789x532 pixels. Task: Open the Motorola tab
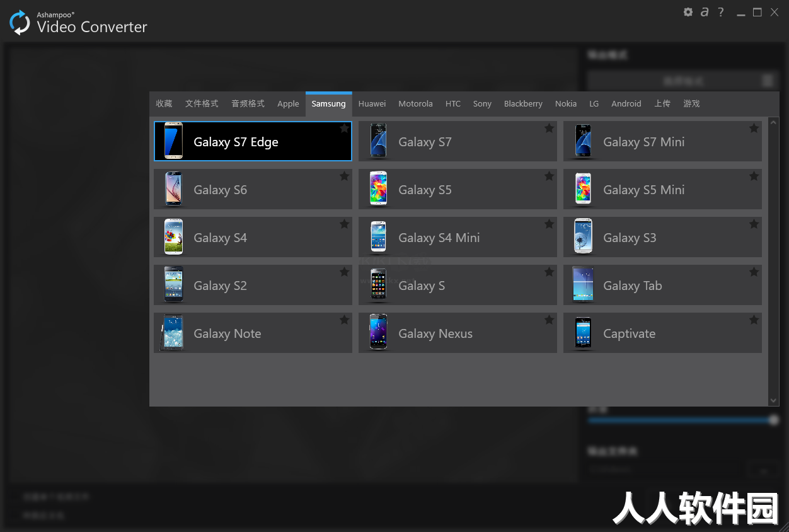tap(415, 104)
